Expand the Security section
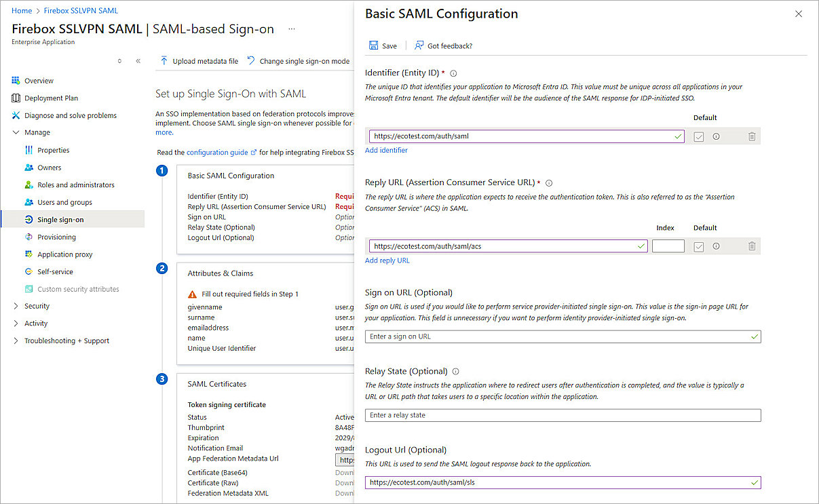This screenshot has height=504, width=819. 16,306
